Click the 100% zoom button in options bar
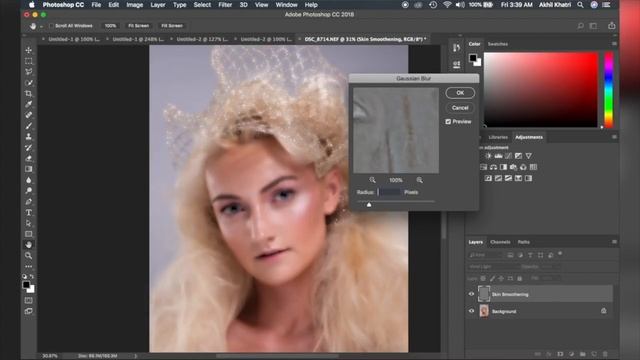640x360 pixels. (110, 26)
